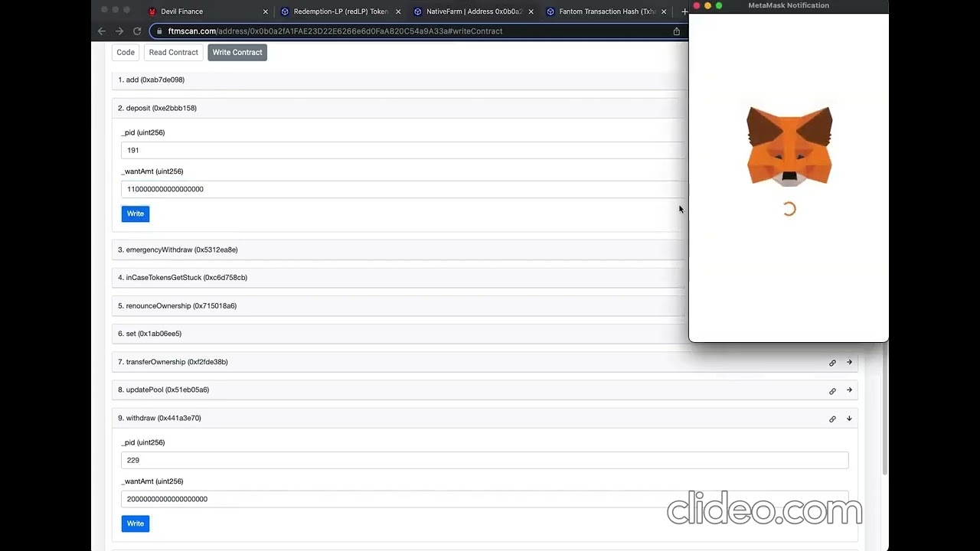Expand 4. inCaseTokensGetStuck function
Viewport: 980px width, 551px height.
[x=400, y=278]
